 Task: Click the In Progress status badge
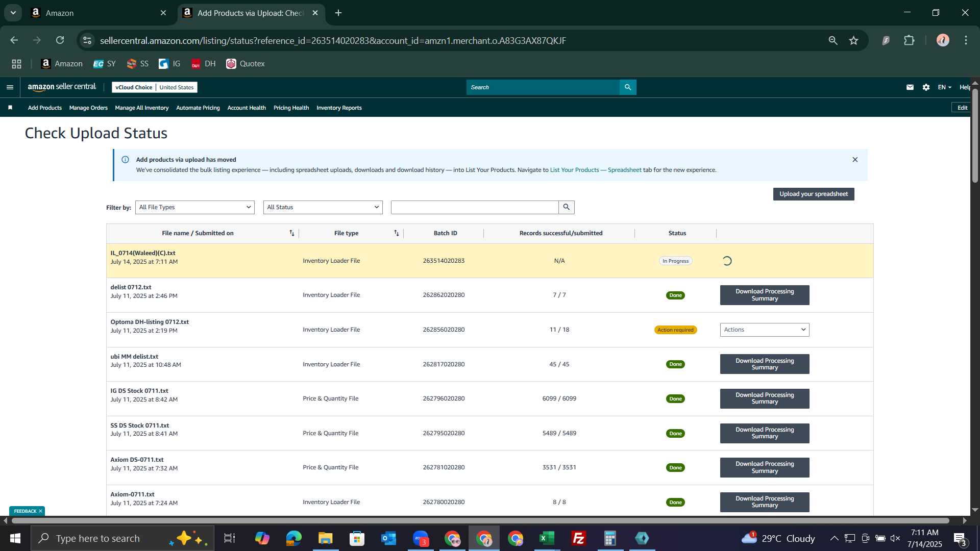[675, 261]
